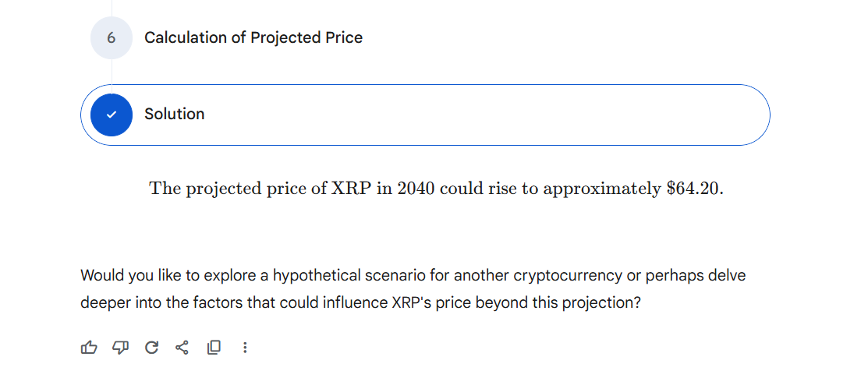Open the share and export icon
Screen dimensions: 868x385
[182, 348]
